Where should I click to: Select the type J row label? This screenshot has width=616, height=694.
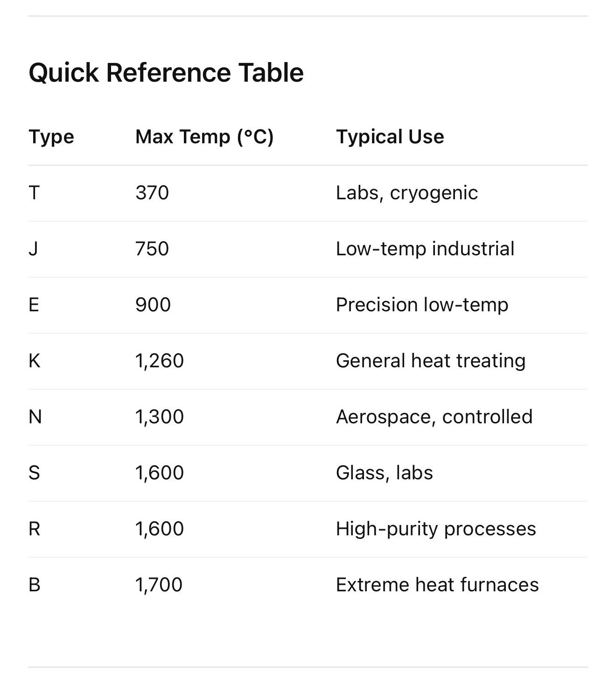click(x=33, y=249)
